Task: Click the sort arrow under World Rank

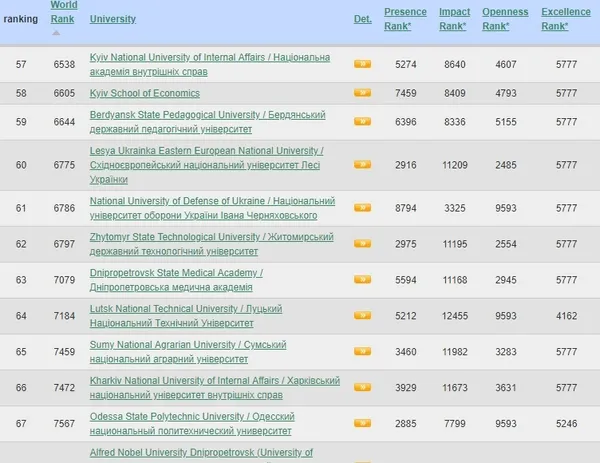Action: pos(56,33)
